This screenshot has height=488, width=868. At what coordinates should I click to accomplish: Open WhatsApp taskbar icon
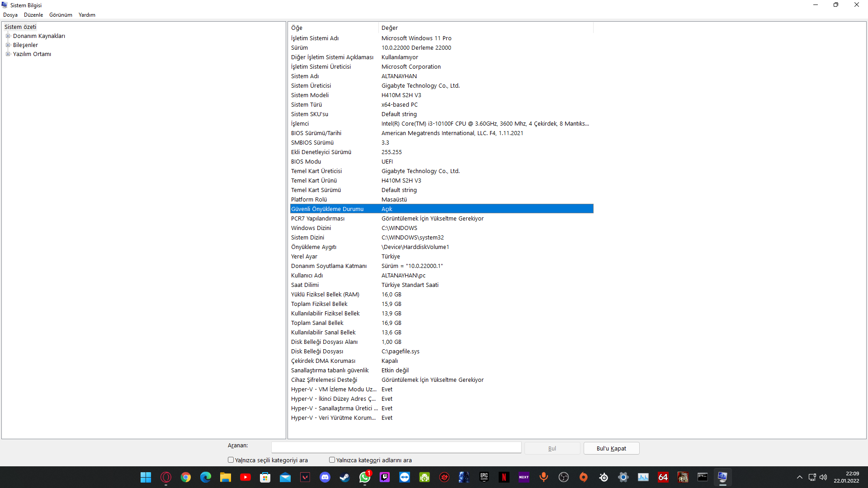tap(365, 477)
